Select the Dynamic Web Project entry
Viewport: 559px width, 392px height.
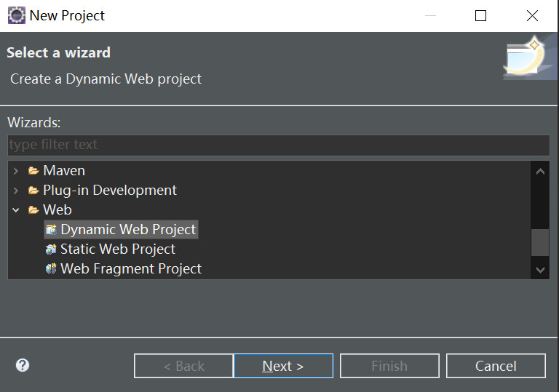pyautogui.click(x=128, y=230)
